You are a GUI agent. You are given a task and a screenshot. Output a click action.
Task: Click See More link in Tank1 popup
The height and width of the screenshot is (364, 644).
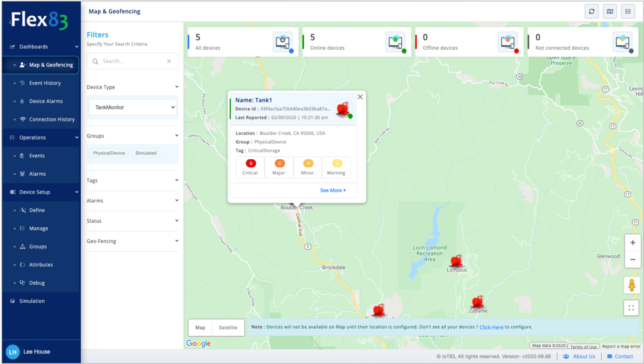pyautogui.click(x=333, y=190)
